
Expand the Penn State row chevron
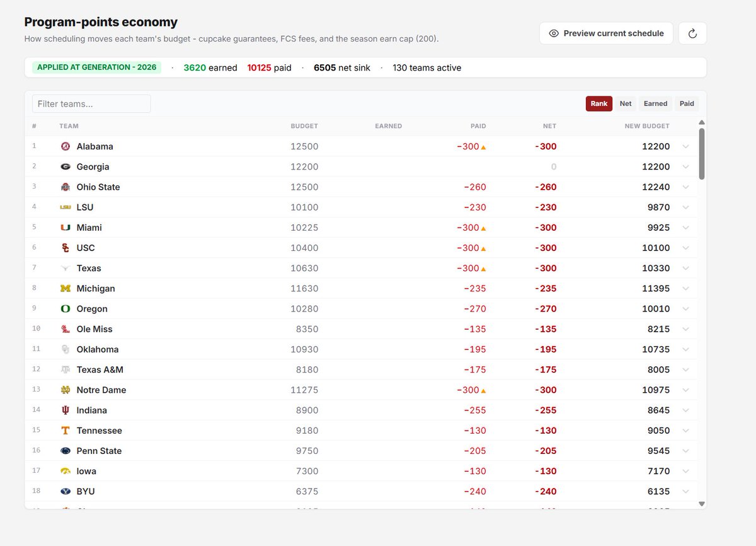point(685,451)
